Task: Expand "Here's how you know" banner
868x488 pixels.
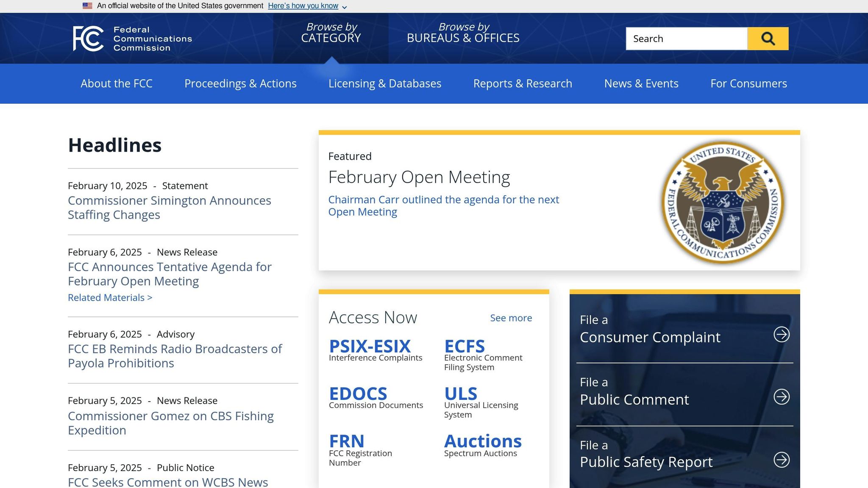Action: point(307,6)
